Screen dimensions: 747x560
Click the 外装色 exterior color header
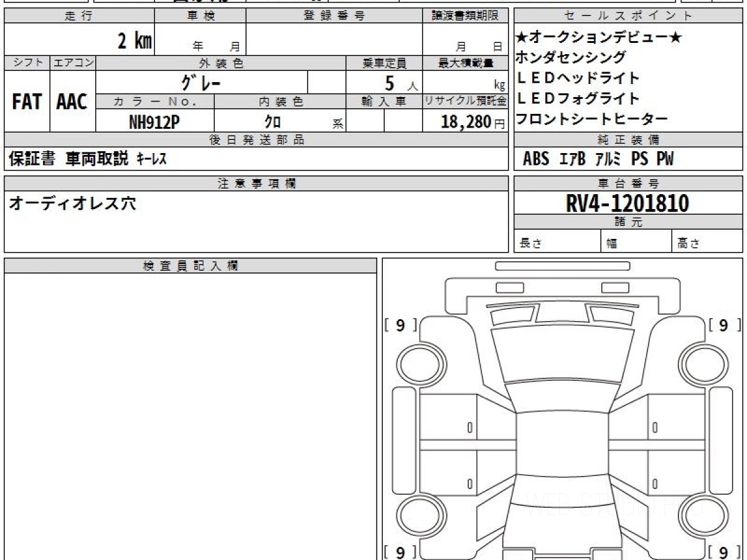point(221,63)
